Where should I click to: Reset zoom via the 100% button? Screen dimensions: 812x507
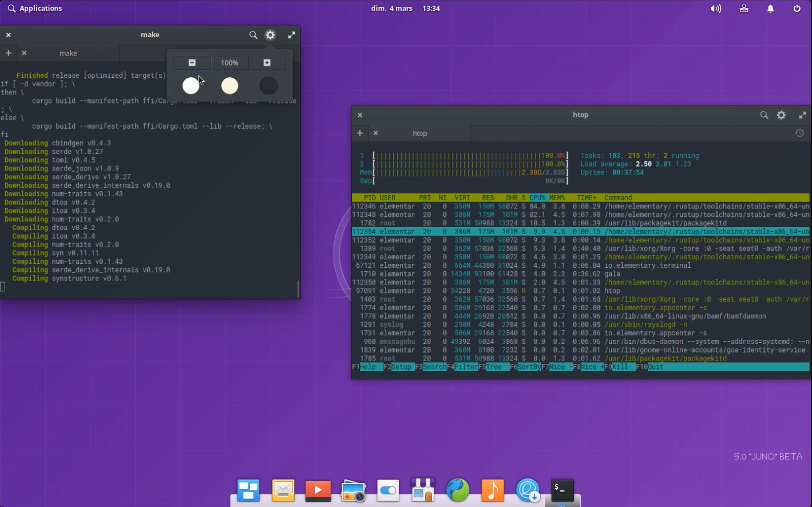[229, 62]
